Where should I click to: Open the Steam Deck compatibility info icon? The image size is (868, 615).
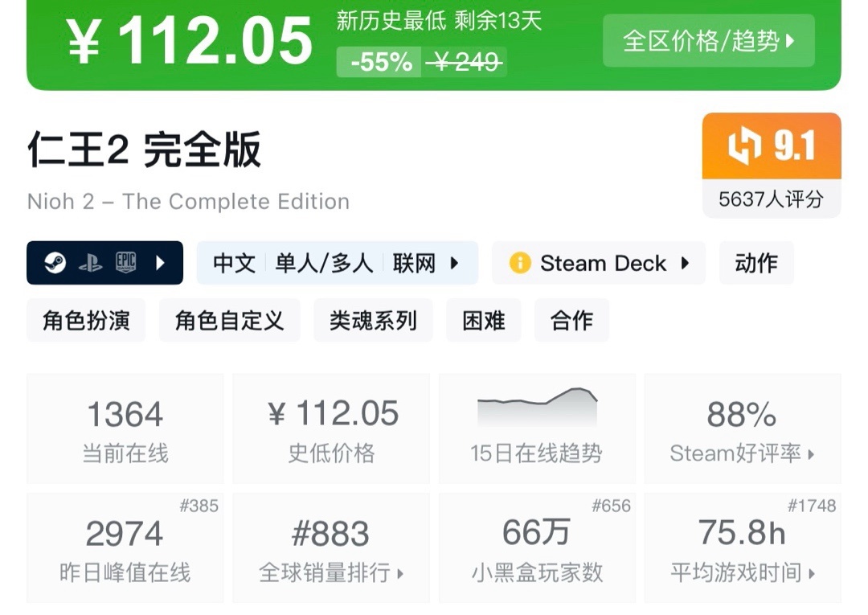519,263
